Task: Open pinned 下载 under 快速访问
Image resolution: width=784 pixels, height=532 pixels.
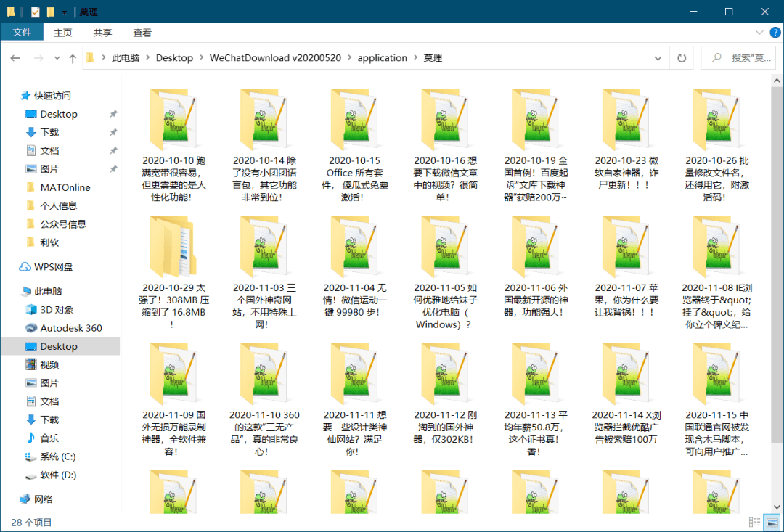Action: [x=49, y=132]
